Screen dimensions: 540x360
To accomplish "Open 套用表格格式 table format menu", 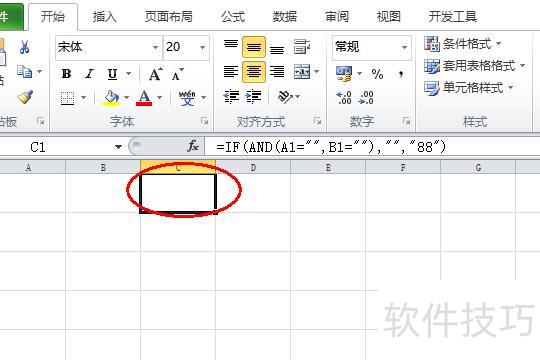I will [475, 65].
